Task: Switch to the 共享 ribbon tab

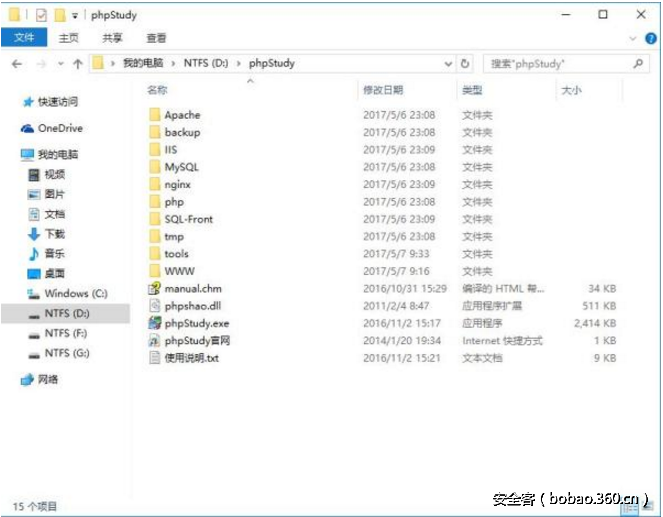Action: [112, 38]
